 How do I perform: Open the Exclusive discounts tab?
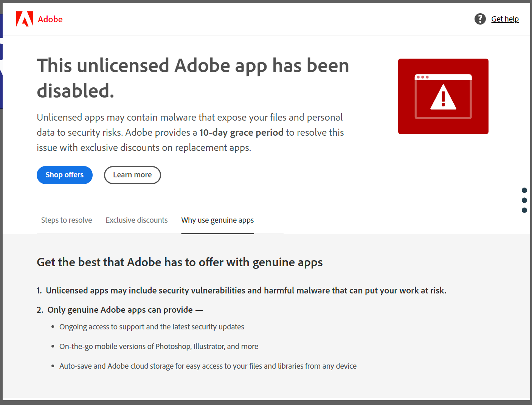click(136, 220)
